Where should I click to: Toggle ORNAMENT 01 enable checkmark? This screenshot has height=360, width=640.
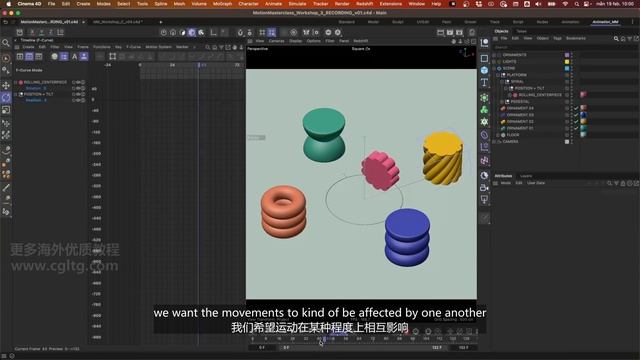coord(576,128)
